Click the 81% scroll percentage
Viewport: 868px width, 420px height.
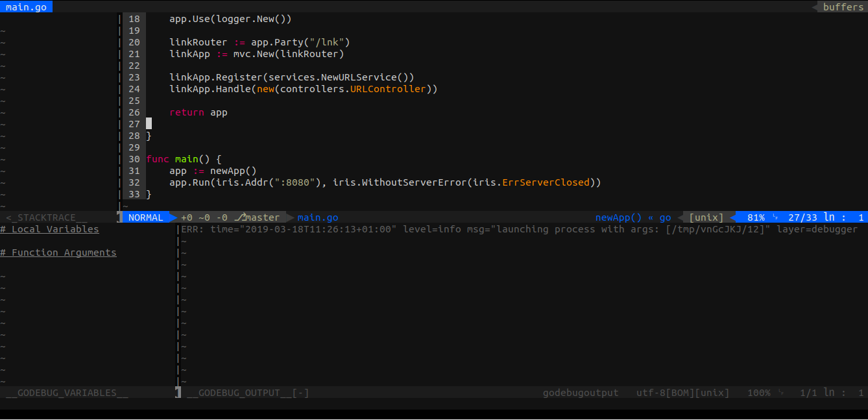[756, 217]
